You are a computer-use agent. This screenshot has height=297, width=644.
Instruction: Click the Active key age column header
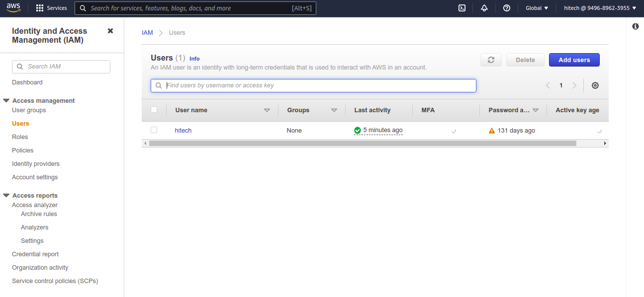click(577, 110)
